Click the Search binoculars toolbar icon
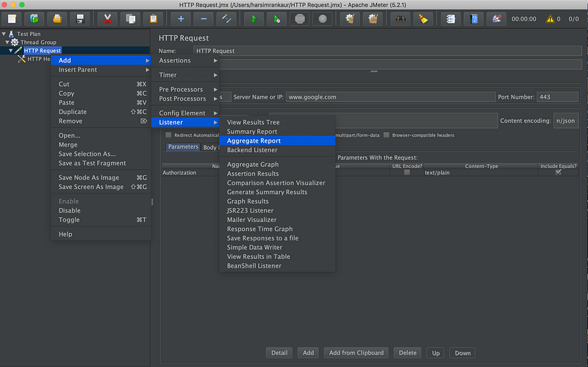Screen dimensions: 588x367 pyautogui.click(x=401, y=18)
